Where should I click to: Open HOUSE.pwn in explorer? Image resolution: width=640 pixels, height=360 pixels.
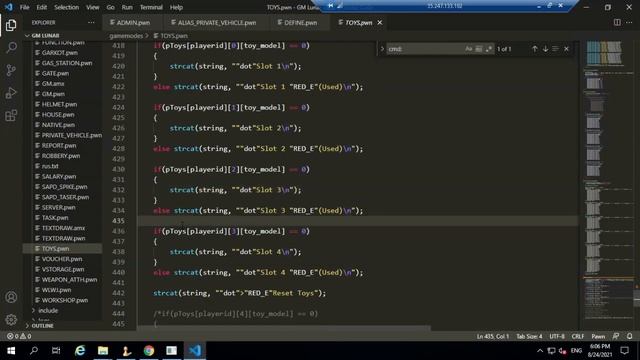[x=58, y=115]
